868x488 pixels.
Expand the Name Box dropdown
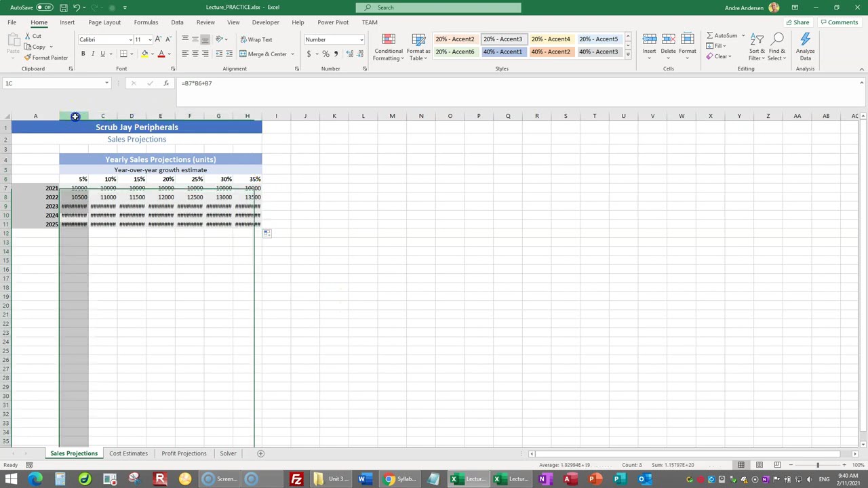click(106, 83)
